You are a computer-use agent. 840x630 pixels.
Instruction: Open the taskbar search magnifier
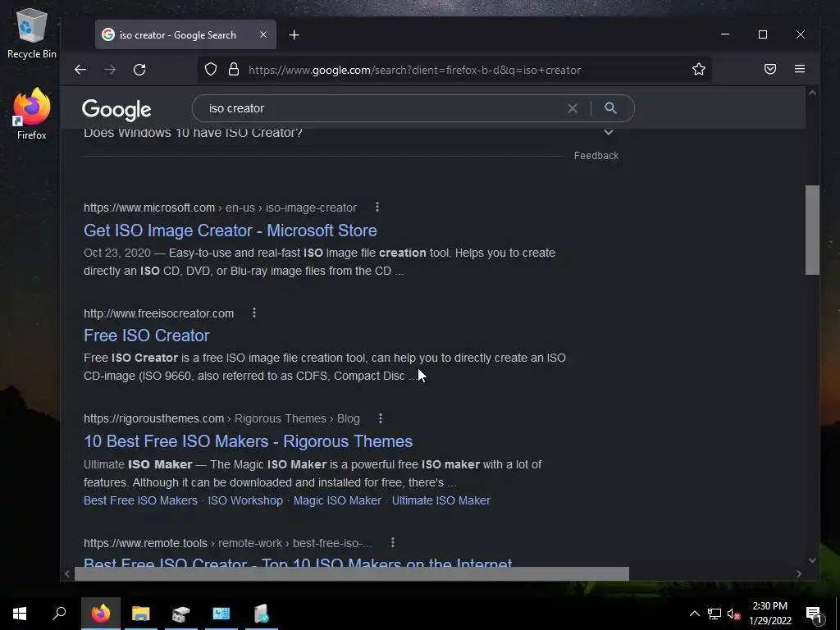click(59, 614)
